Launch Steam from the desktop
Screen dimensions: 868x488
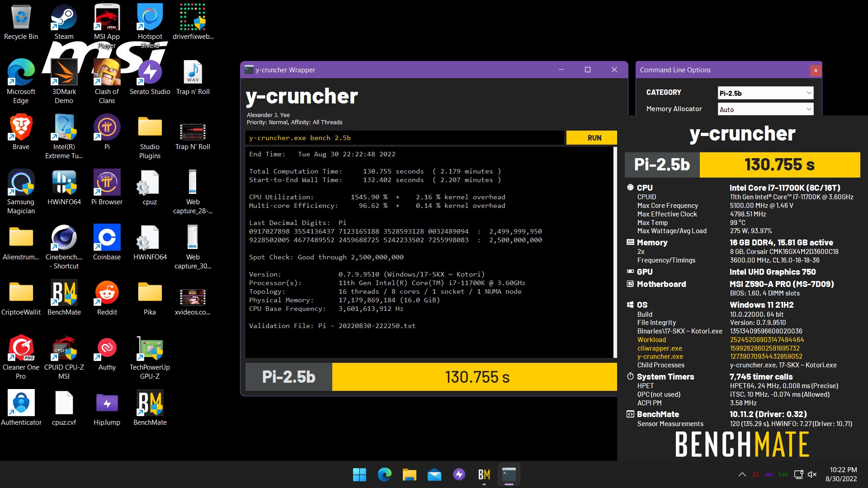[x=64, y=23]
